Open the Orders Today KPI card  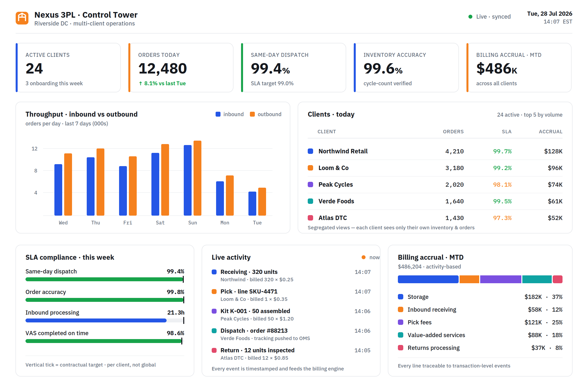point(181,68)
